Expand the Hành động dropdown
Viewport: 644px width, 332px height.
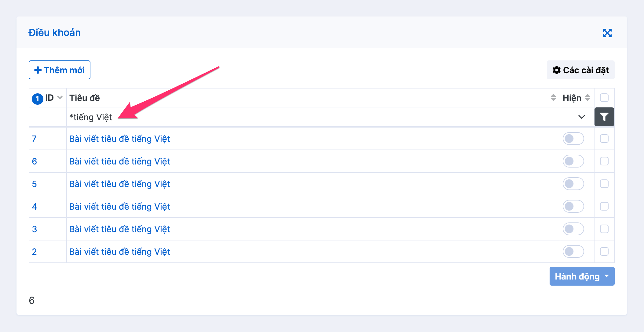click(582, 276)
